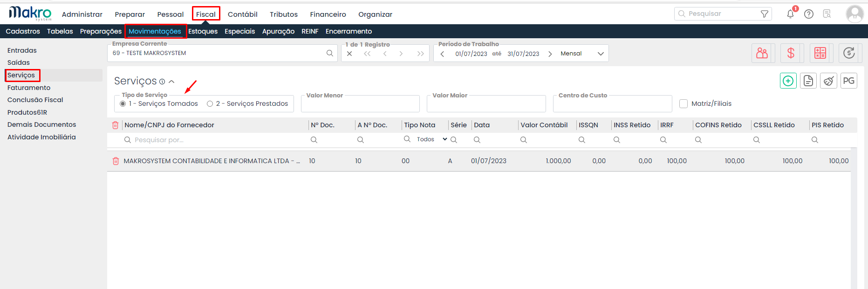Click the broom clean icon button
The width and height of the screenshot is (868, 289).
[x=828, y=81]
